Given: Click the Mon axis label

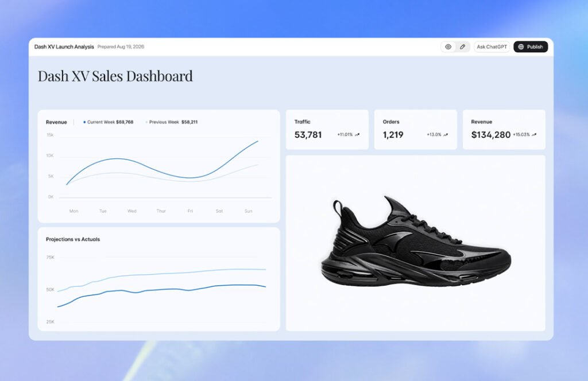Looking at the screenshot, I should tap(74, 211).
